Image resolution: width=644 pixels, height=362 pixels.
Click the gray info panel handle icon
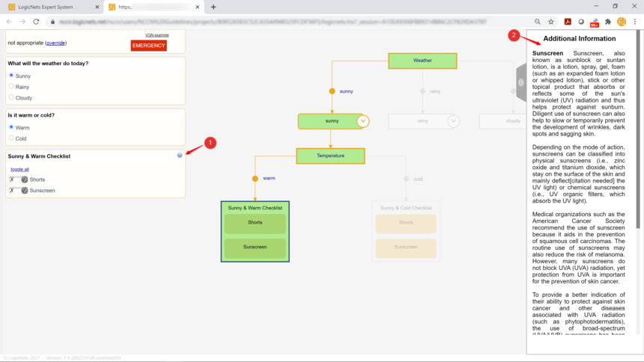[x=520, y=82]
